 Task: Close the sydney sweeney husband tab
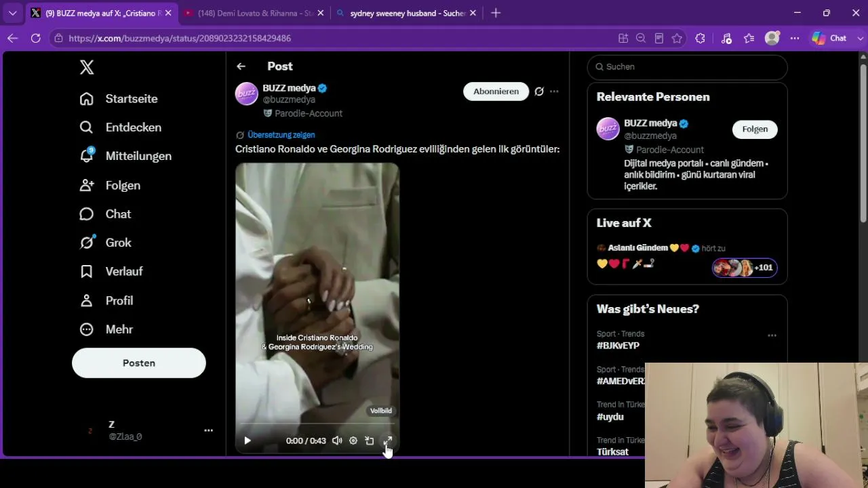pos(473,13)
